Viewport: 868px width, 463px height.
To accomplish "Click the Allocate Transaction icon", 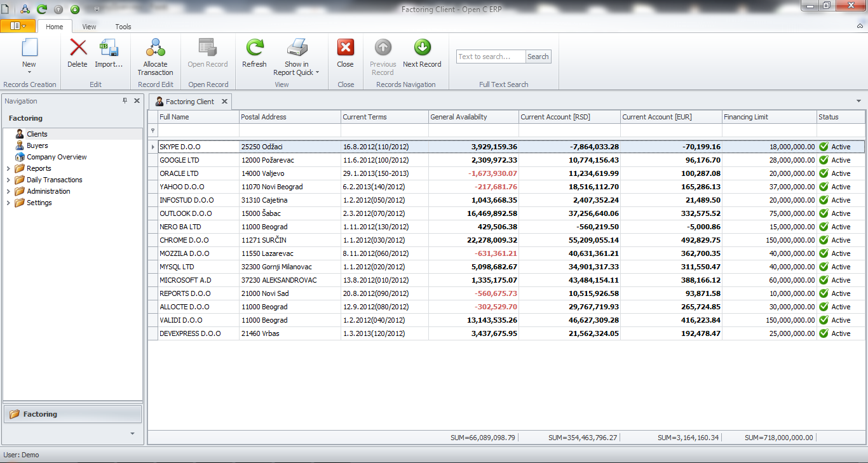I will [x=155, y=48].
